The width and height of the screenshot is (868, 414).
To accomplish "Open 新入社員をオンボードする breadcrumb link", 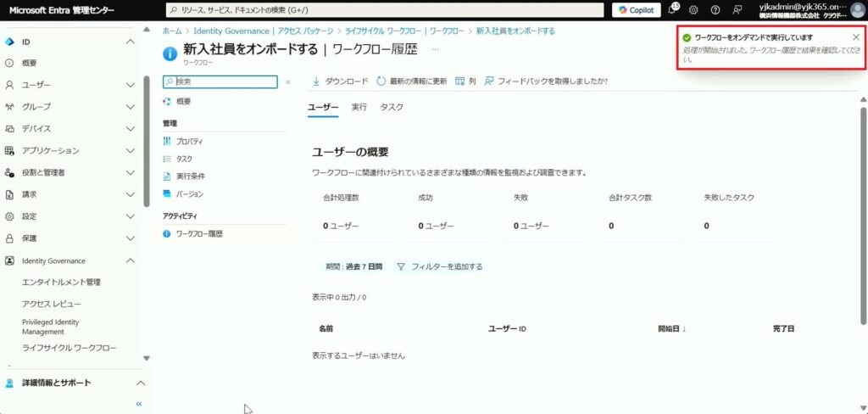I will [515, 31].
